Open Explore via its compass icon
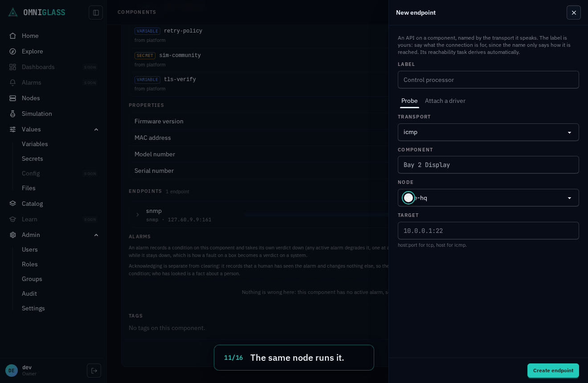The height and width of the screenshot is (383, 588). (x=13, y=51)
